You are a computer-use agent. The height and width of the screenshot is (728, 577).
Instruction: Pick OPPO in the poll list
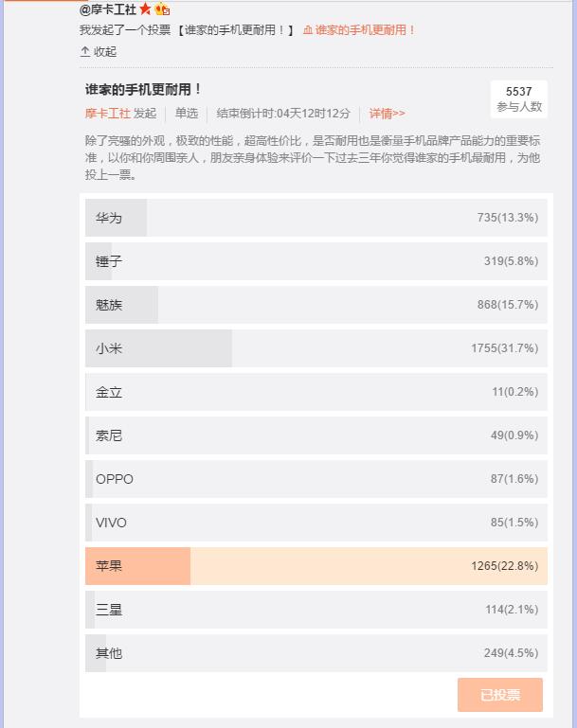316,479
